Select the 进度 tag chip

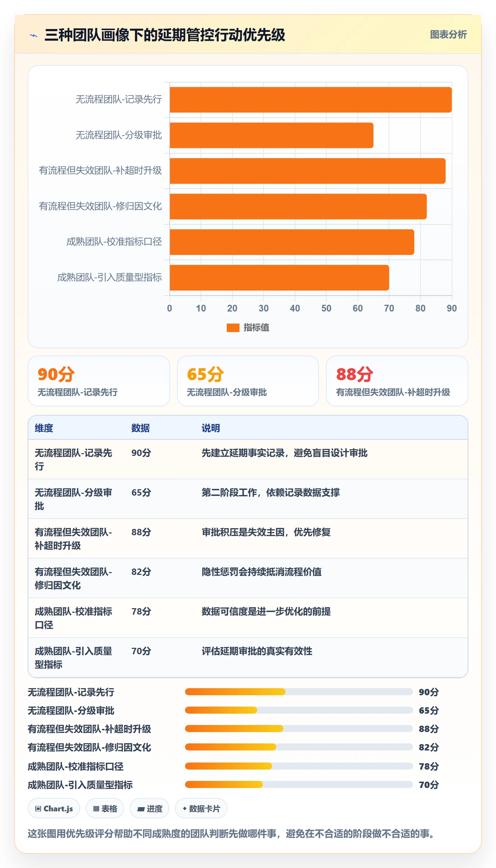(150, 809)
